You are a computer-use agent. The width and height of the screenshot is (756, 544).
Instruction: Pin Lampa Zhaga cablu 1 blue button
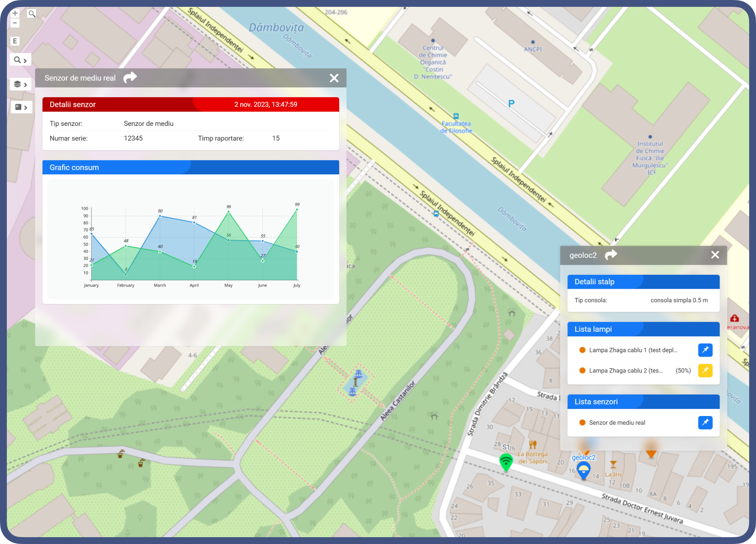[x=705, y=350]
